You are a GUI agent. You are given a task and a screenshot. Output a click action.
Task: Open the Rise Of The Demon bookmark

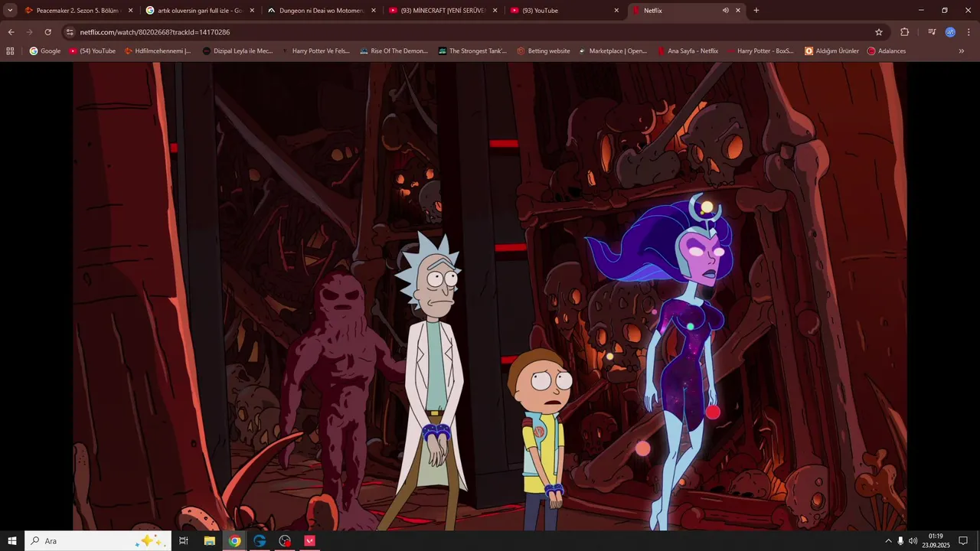(394, 51)
